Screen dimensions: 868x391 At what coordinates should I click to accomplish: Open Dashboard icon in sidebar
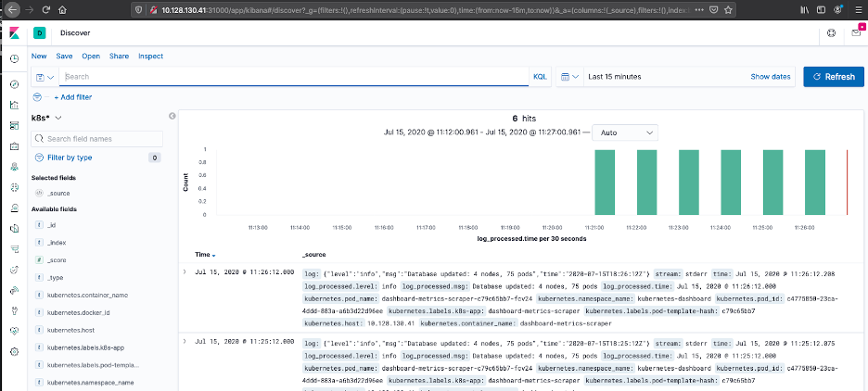click(x=15, y=125)
